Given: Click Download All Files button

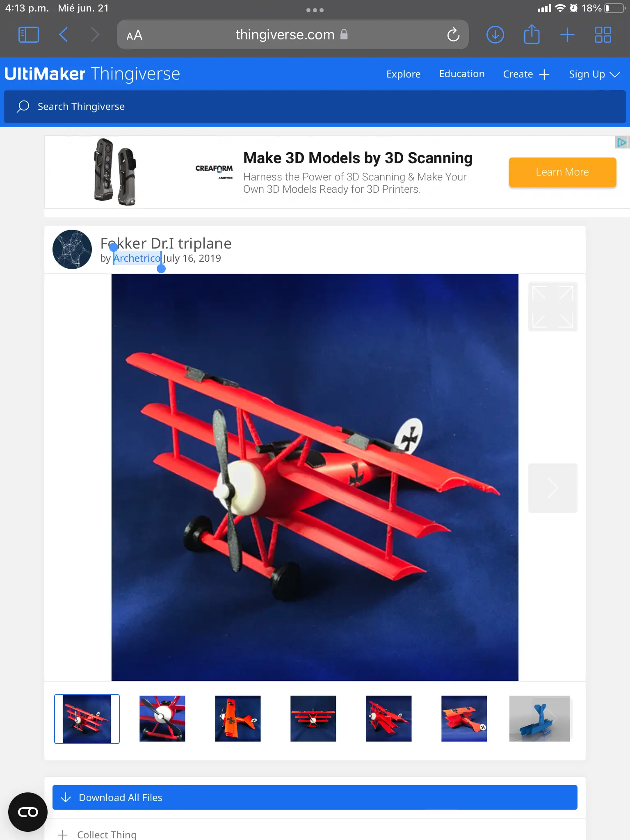Looking at the screenshot, I should click(315, 797).
